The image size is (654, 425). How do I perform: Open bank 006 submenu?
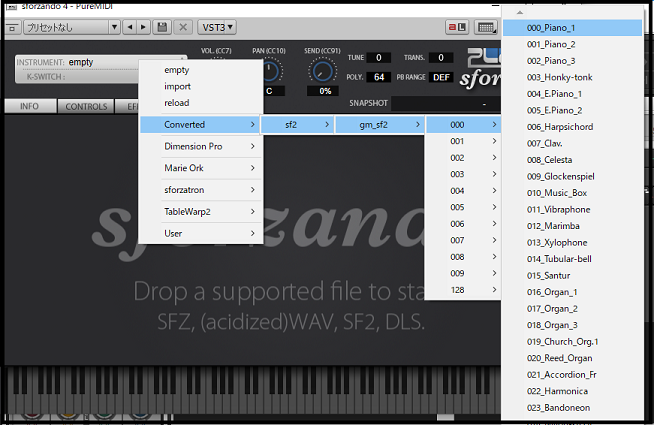coord(463,224)
